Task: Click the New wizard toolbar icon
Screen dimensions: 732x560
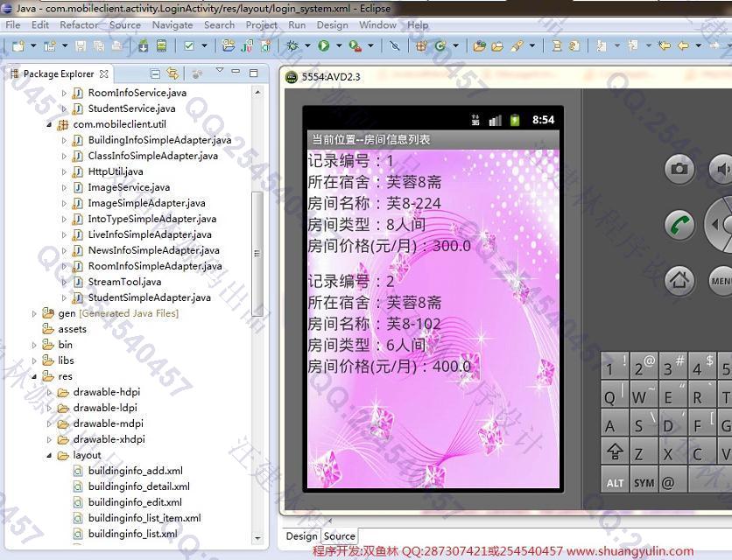Action: [18, 45]
